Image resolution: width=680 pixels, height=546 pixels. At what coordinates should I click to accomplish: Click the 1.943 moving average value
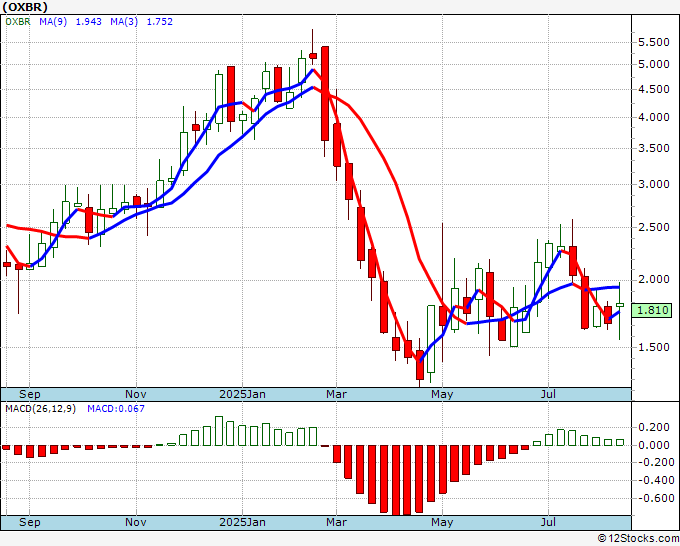88,22
